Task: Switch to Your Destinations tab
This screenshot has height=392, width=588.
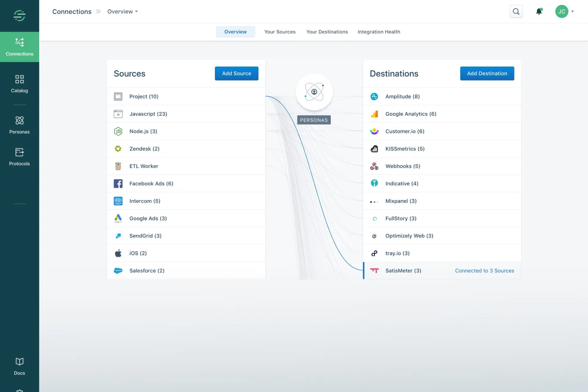Action: click(x=327, y=32)
